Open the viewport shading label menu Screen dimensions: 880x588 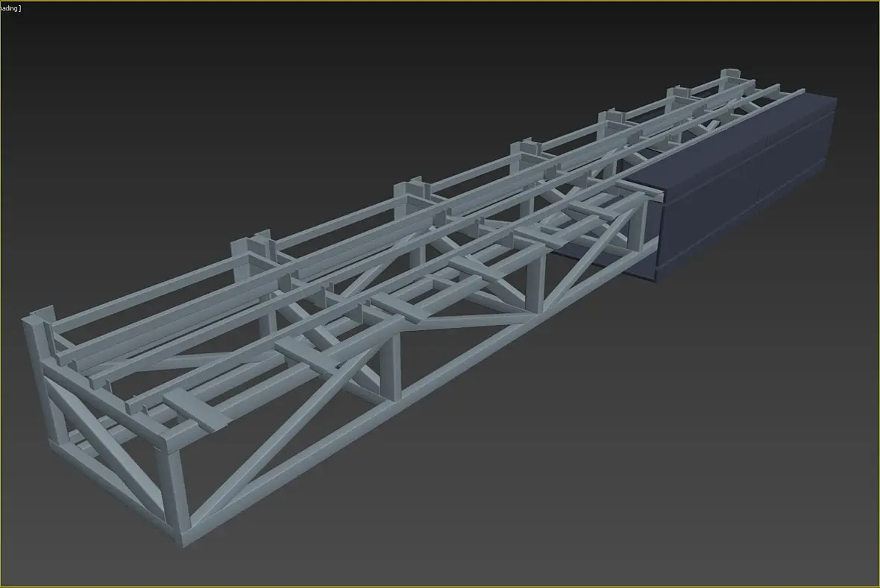10,8
